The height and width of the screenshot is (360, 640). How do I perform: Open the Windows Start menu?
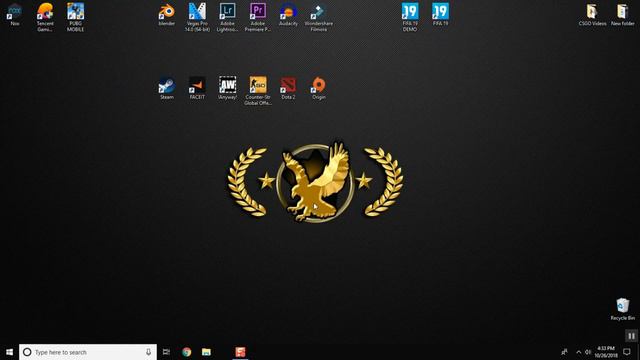(x=9, y=352)
